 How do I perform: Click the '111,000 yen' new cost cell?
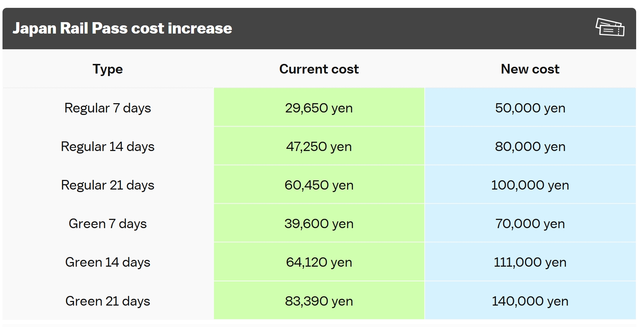[x=530, y=262]
